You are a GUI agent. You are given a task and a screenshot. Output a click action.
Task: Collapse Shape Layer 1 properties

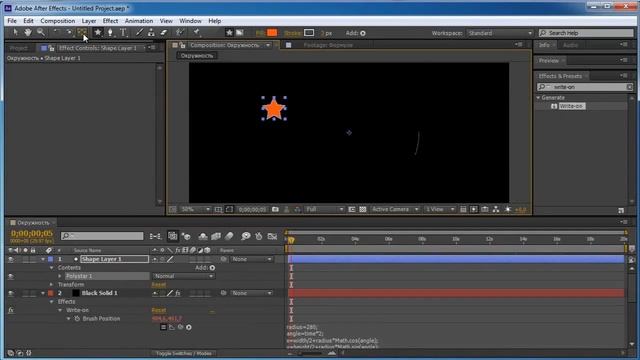point(43,259)
